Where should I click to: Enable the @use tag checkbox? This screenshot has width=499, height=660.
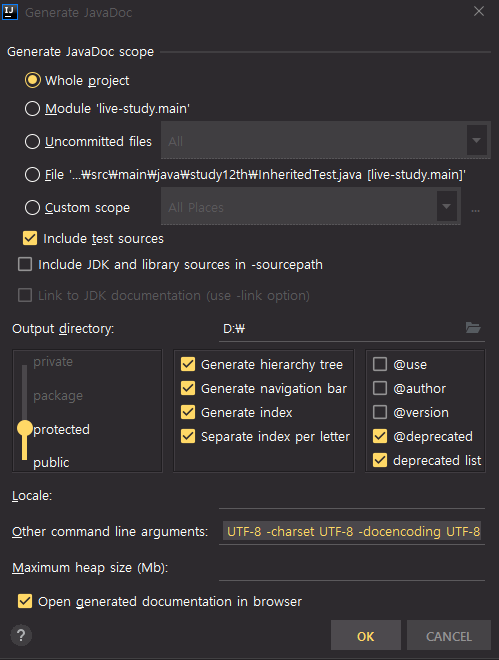click(380, 364)
